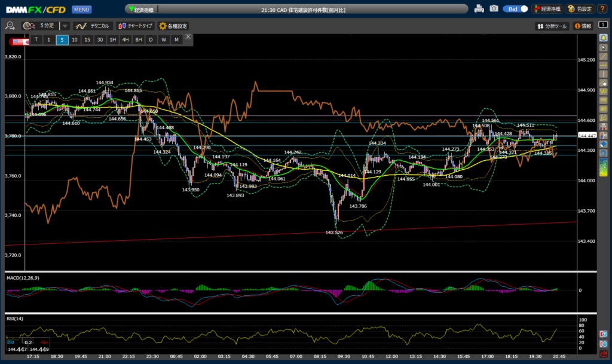Toggle the 経済指標 ticker green arrow
The height and width of the screenshot is (364, 612).
(x=132, y=10)
